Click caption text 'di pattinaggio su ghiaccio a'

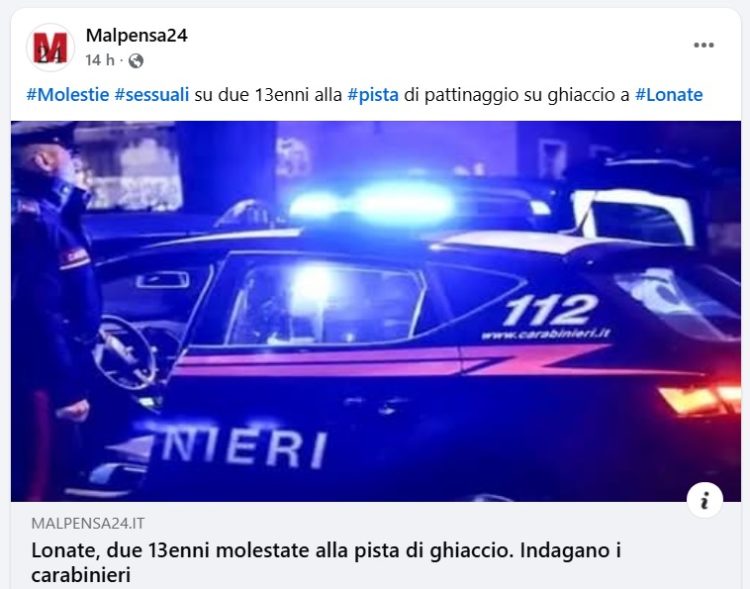517,95
